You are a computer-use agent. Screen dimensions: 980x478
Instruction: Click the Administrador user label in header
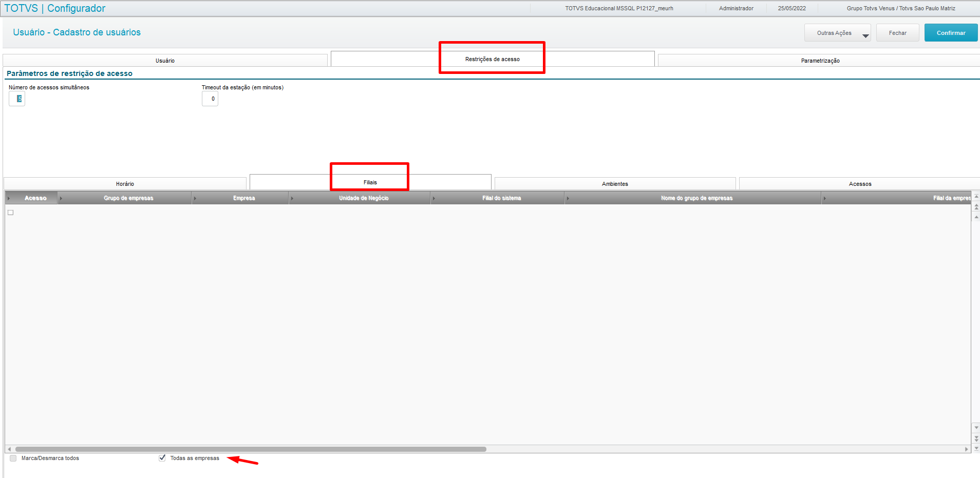736,8
